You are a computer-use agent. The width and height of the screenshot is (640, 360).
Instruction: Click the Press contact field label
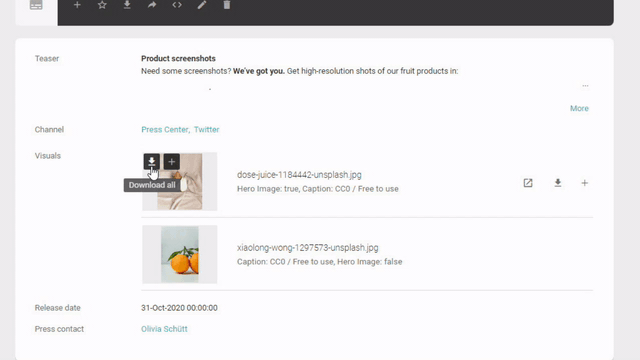click(x=59, y=329)
